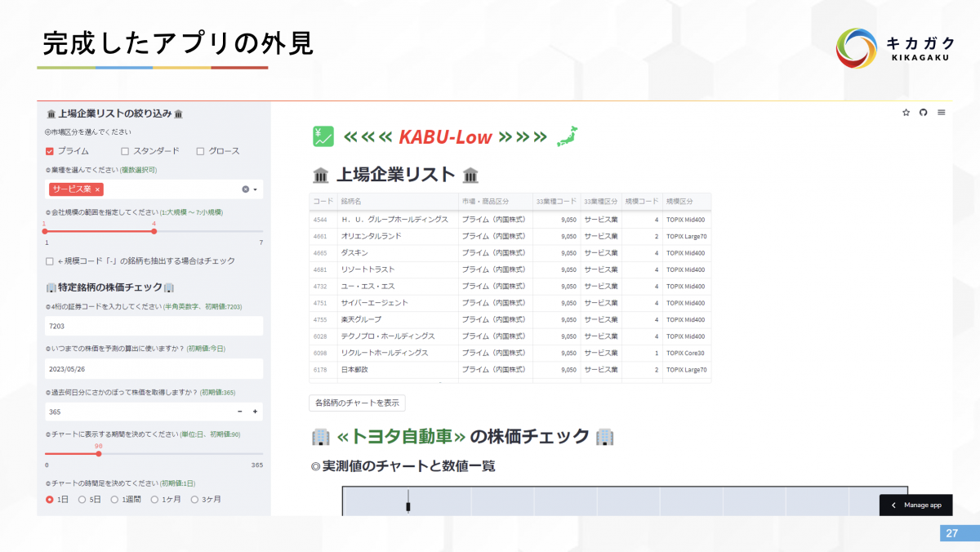Open the hamburger main menu
Image resolution: width=980 pixels, height=552 pixels.
coord(942,113)
